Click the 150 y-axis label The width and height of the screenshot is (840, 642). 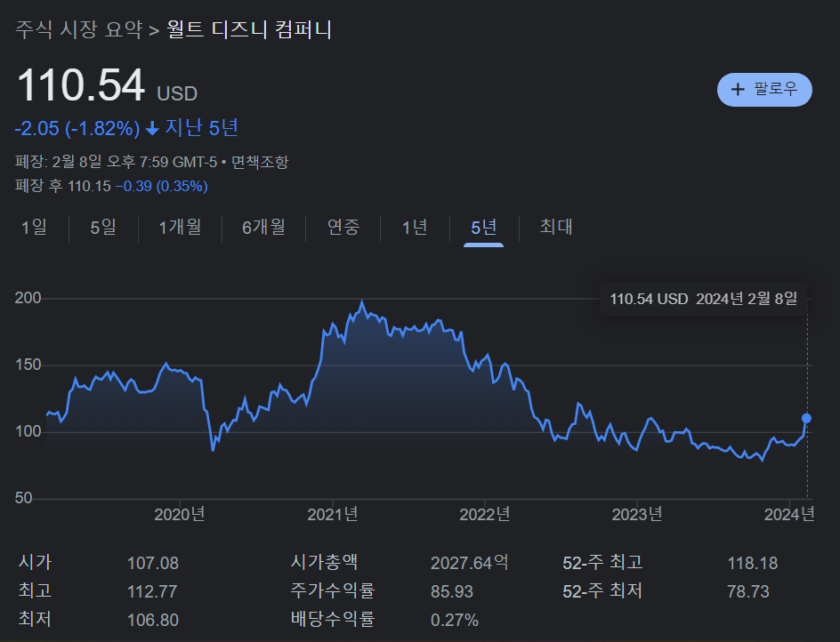click(x=28, y=365)
